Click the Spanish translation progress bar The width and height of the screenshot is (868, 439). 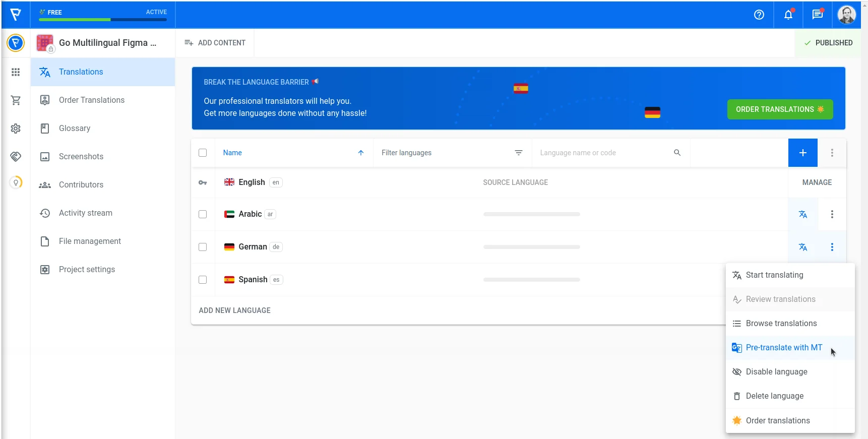click(531, 280)
